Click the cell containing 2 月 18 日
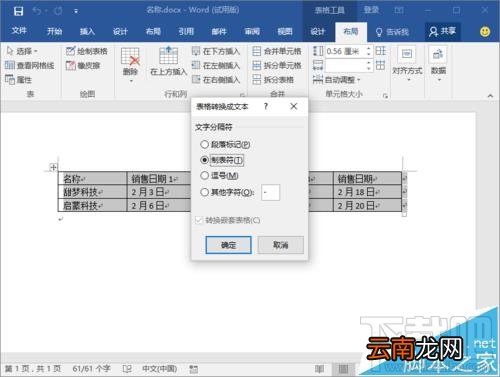Screen dimensions: 500x377 367,192
